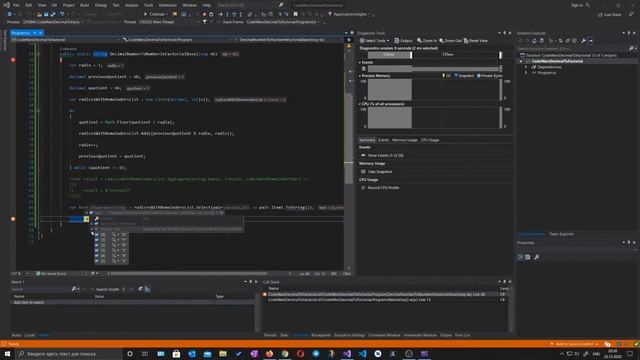Viewport: 640px width, 360px height.
Task: Open Telegram from the Windows taskbar
Action: (x=316, y=354)
